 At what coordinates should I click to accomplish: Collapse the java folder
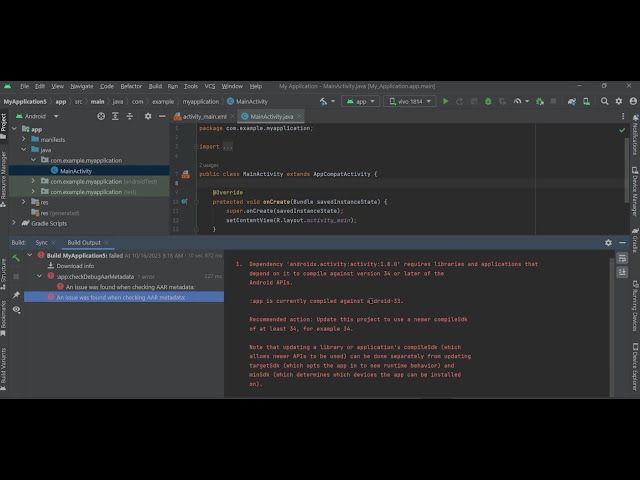coord(24,150)
